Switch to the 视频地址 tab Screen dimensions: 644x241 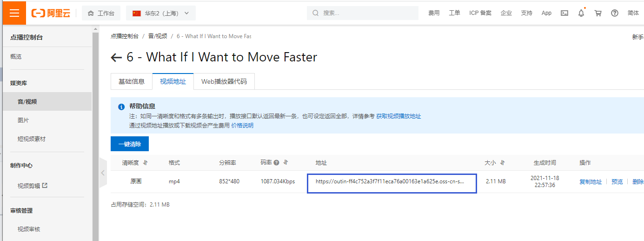tap(173, 81)
